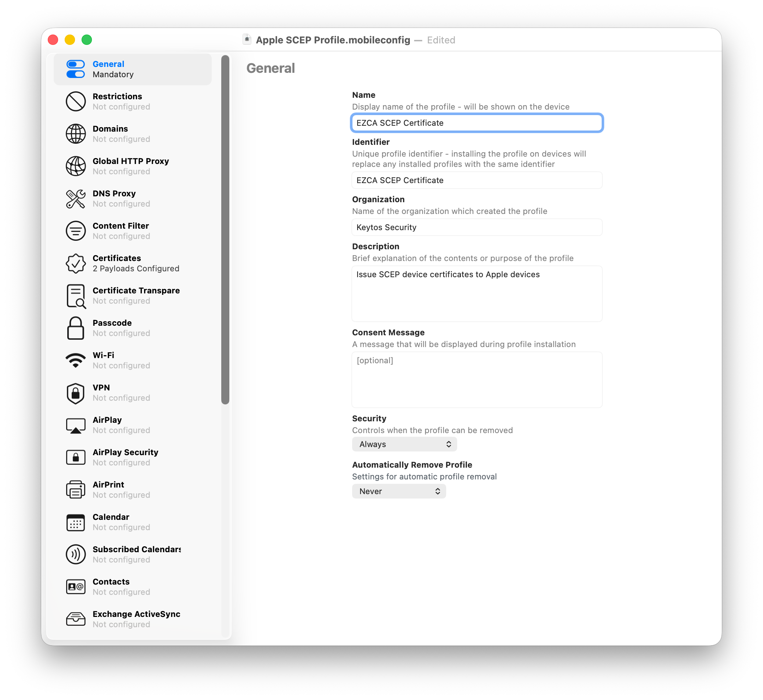
Task: Open the Security removal dropdown set to Always
Action: click(x=404, y=444)
